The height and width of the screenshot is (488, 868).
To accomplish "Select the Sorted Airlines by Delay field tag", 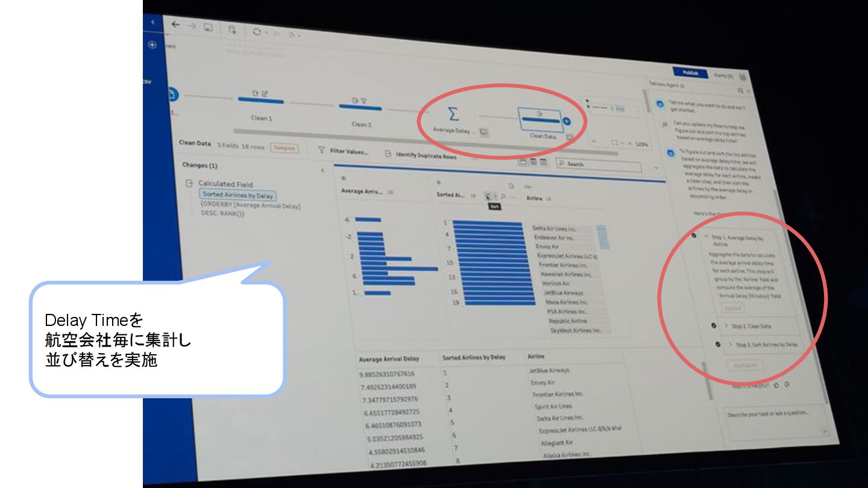I will click(239, 195).
